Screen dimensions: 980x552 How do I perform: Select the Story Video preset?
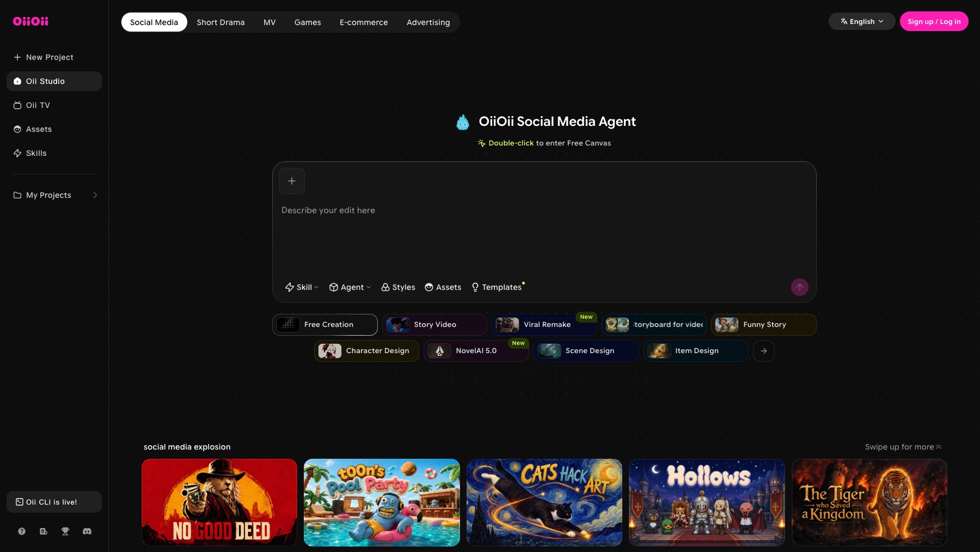click(434, 325)
